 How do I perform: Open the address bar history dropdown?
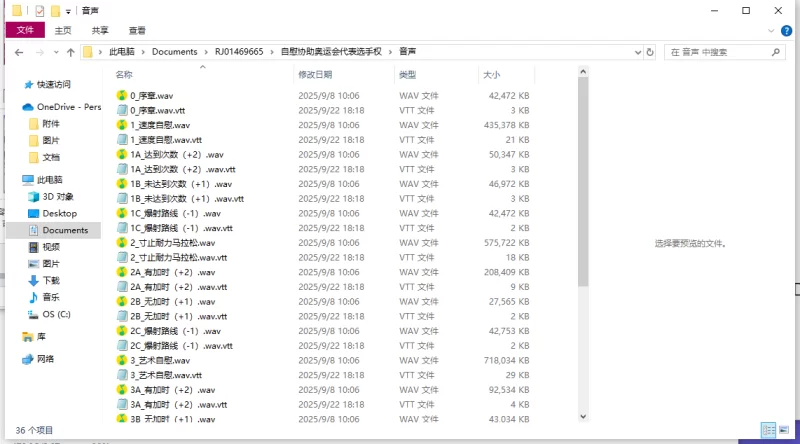tap(636, 52)
